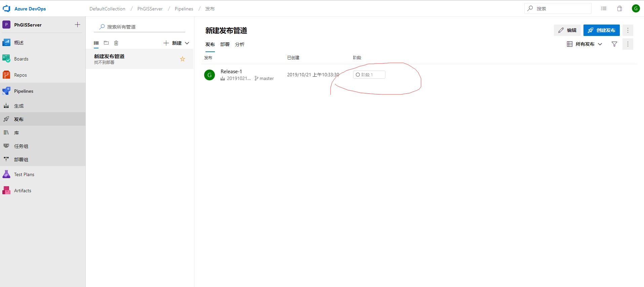644x287 pixels.
Task: Click the delete trash icon in pipeline list
Action: coord(116,43)
